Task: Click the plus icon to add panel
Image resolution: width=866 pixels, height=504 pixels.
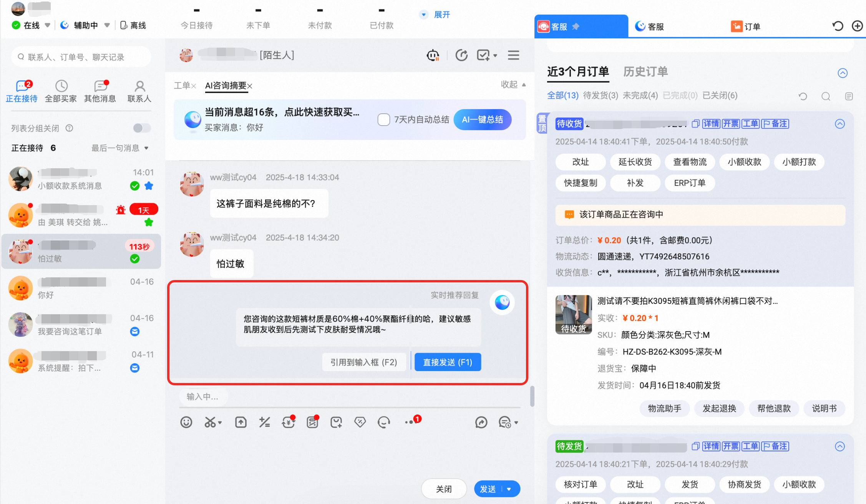Action: (858, 26)
